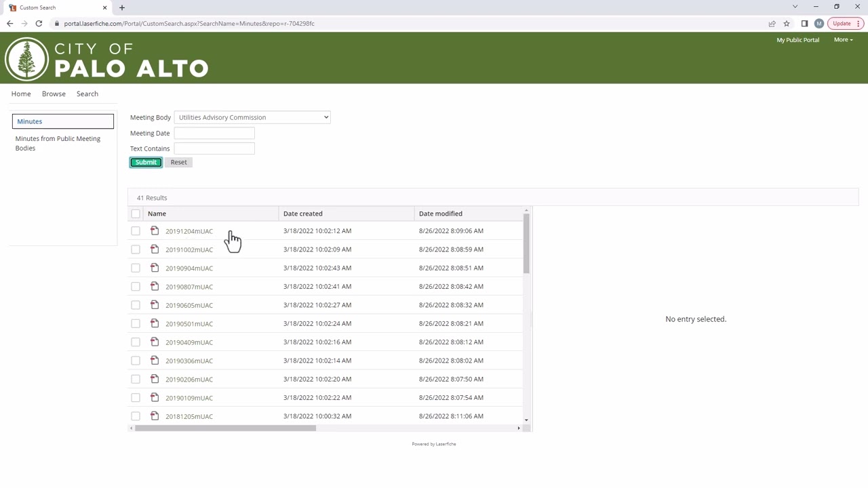
Task: Open document 20181205mUAC
Action: point(189,416)
